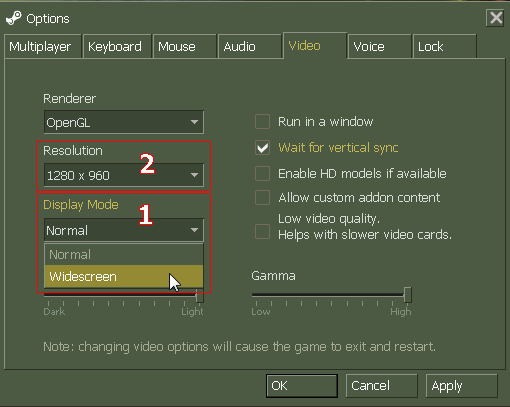
Task: Enable Low video quality checkbox
Action: pos(262,231)
